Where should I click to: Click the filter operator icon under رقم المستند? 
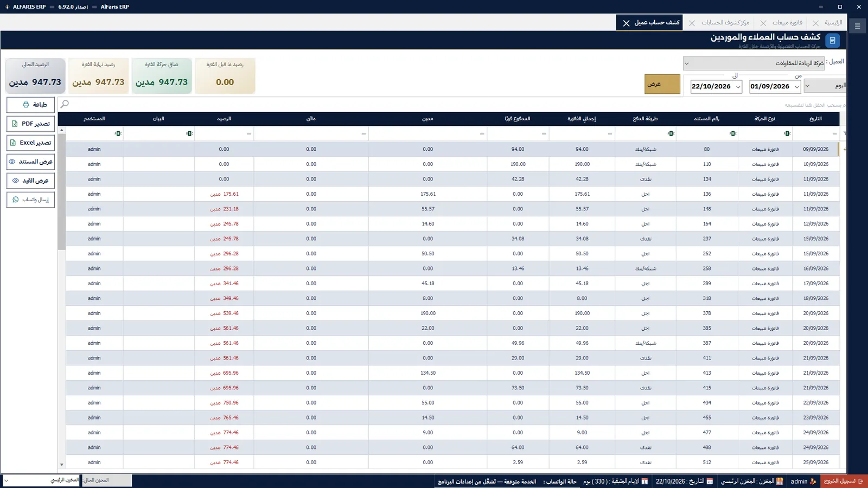733,133
